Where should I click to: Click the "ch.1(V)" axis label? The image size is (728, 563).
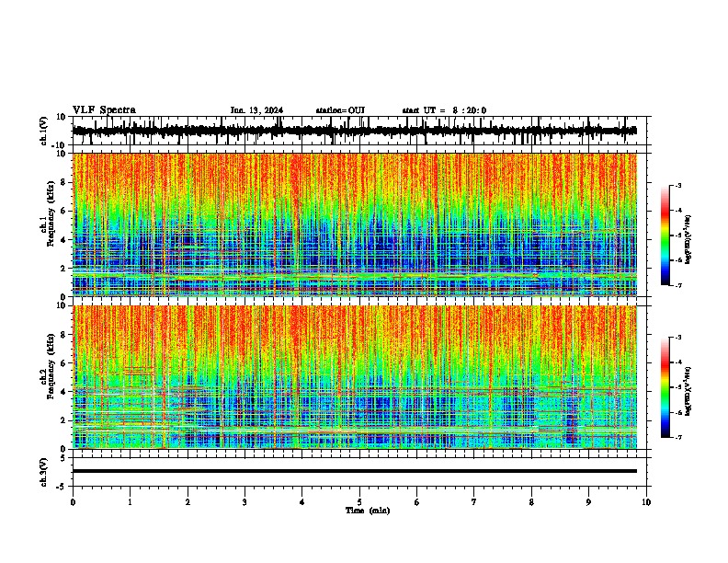44,131
